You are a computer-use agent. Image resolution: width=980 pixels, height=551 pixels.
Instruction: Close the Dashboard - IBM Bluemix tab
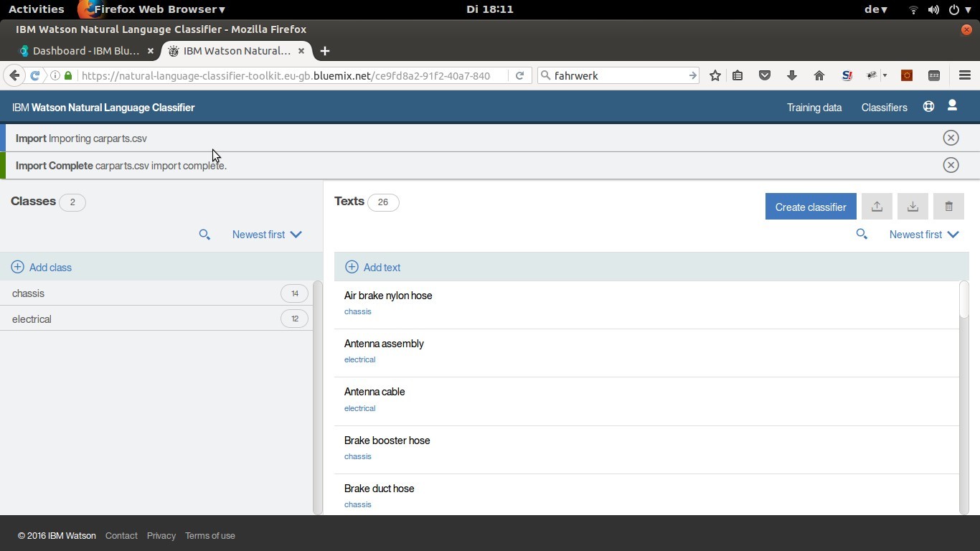(x=150, y=51)
